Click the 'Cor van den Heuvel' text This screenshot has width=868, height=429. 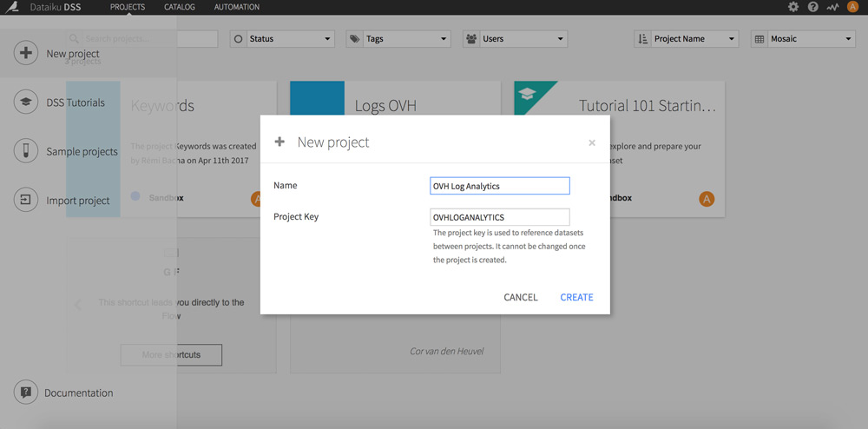pos(447,351)
